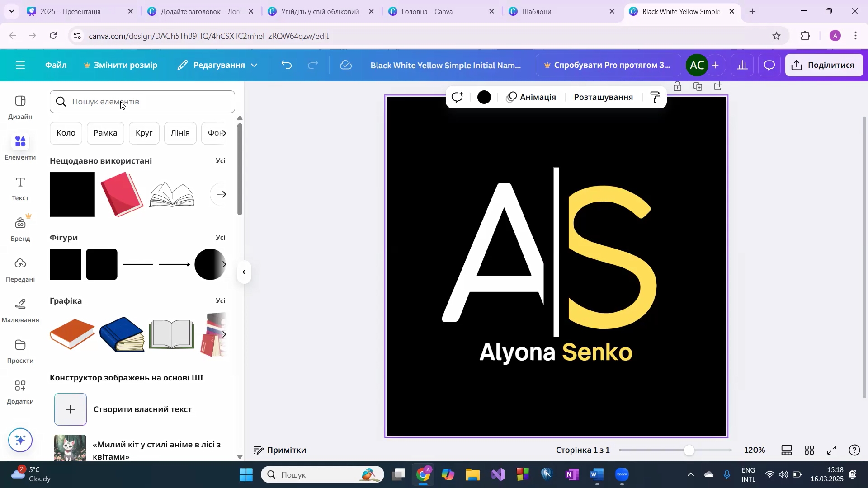Open the Animation button
The height and width of the screenshot is (488, 868).
click(532, 97)
